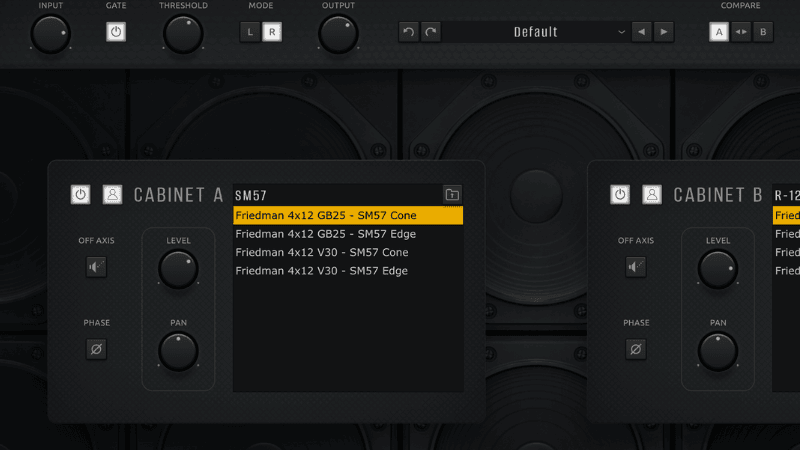Disable Cabinet B power switch
Viewport: 800px width, 450px height.
click(x=620, y=194)
